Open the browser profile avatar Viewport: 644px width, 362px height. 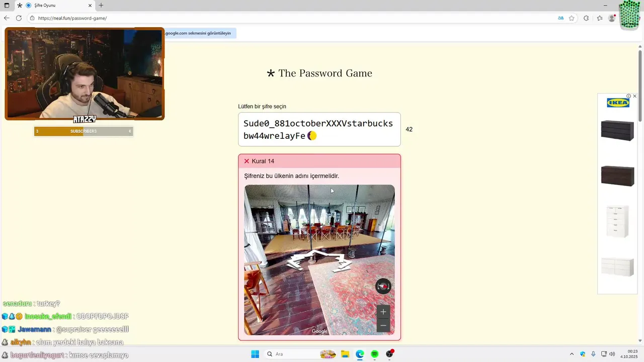point(612,18)
